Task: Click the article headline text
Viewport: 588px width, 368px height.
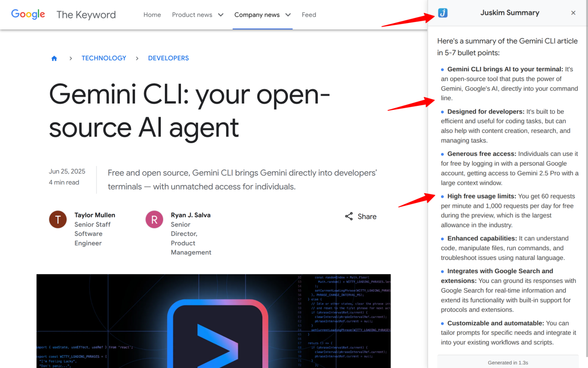Action: [190, 110]
